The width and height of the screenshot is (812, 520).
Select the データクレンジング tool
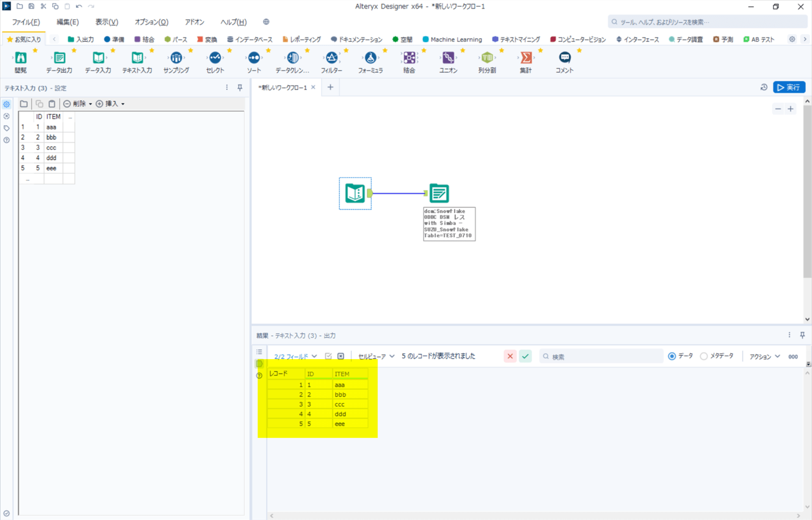point(293,58)
